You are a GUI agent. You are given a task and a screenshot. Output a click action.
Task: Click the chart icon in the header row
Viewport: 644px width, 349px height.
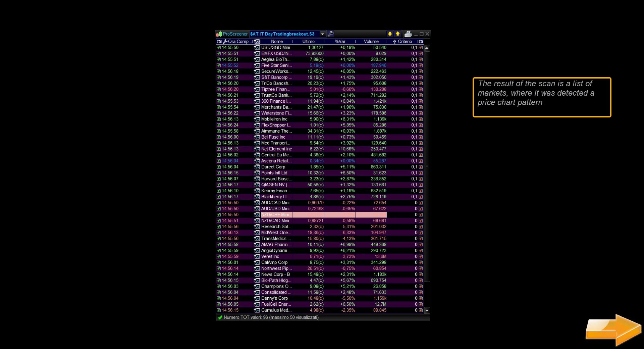click(257, 42)
